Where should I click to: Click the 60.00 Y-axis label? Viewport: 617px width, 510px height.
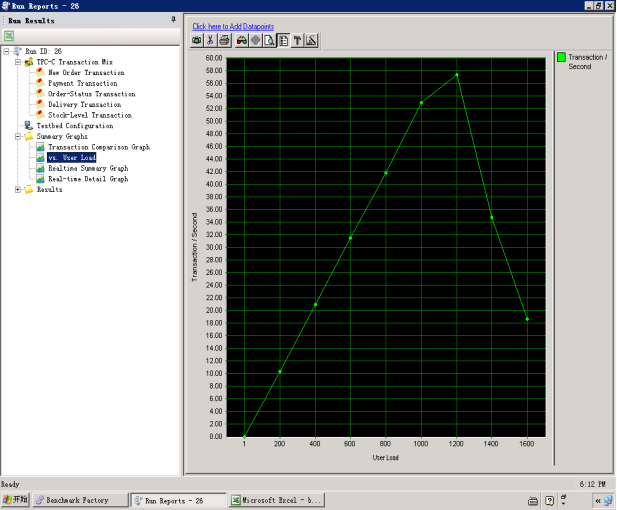214,58
